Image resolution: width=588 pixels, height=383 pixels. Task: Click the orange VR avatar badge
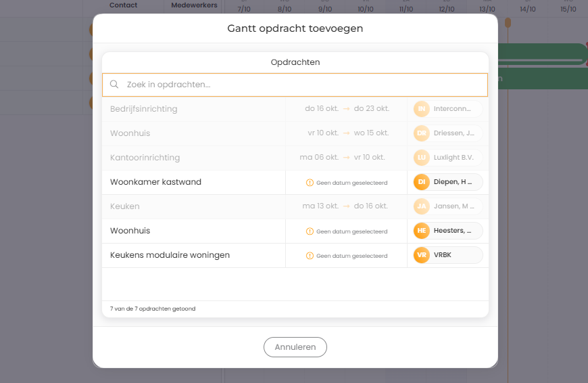[x=422, y=255]
